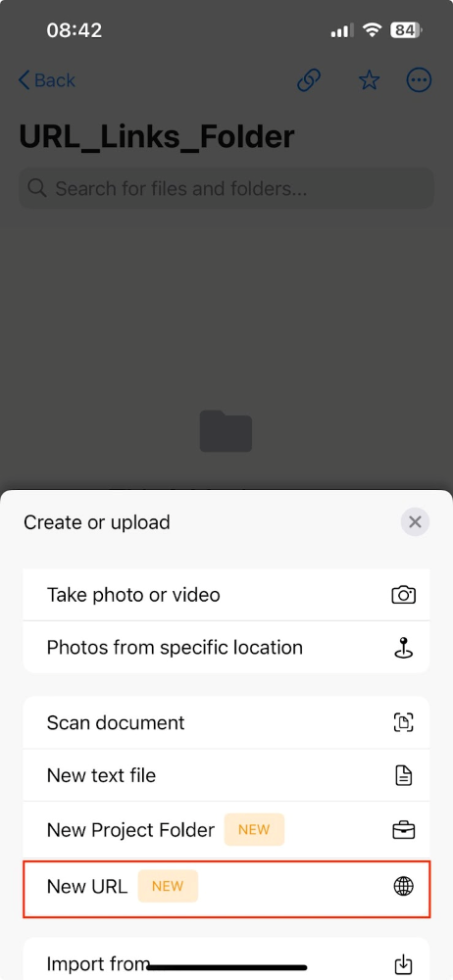Image resolution: width=453 pixels, height=980 pixels.
Task: Select New Project Folder option
Action: pos(226,831)
